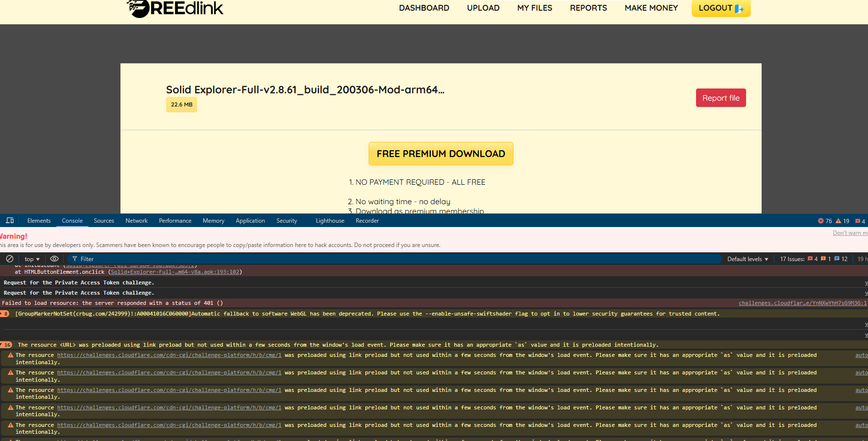Screen dimensions: 868x441
Task: Click the REEdlink logo
Action: pyautogui.click(x=175, y=8)
